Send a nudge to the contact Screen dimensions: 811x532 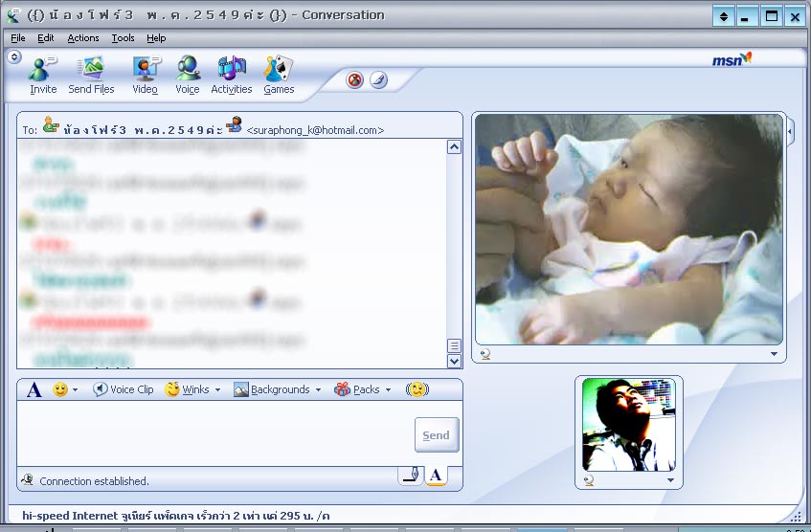pos(417,389)
